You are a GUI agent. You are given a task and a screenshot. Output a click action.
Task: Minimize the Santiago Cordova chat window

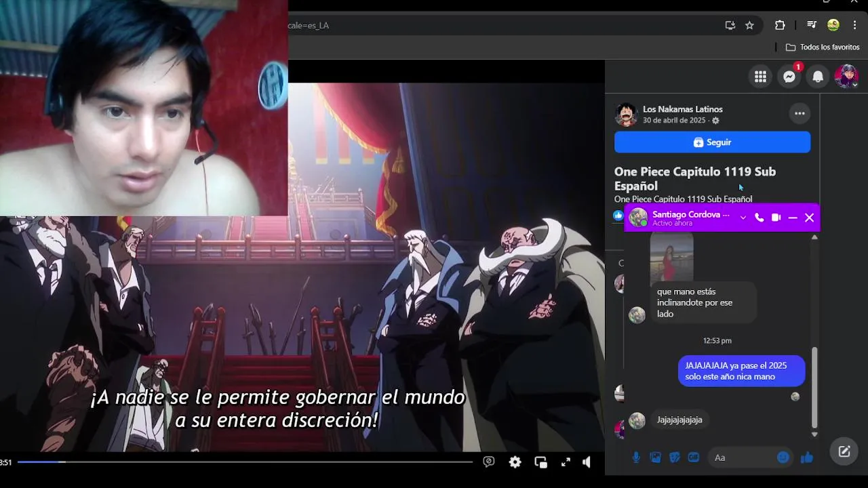pos(793,218)
